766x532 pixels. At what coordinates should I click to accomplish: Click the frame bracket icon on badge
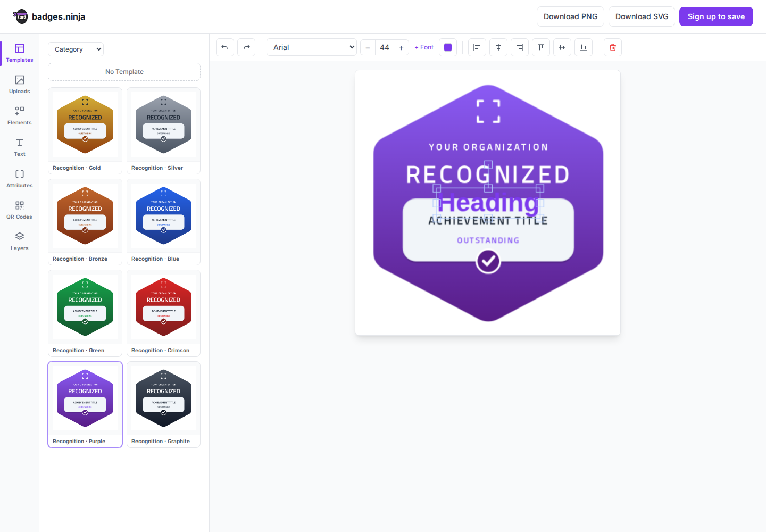pyautogui.click(x=488, y=111)
